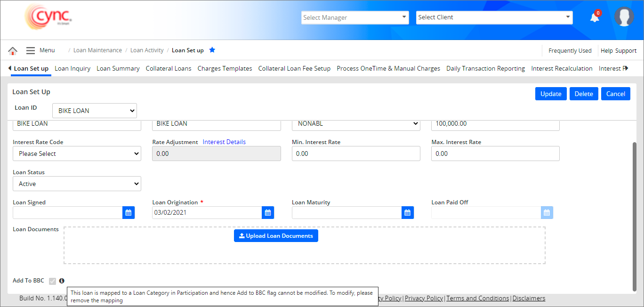The width and height of the screenshot is (644, 307).
Task: Open the hamburger Menu icon
Action: pos(31,50)
